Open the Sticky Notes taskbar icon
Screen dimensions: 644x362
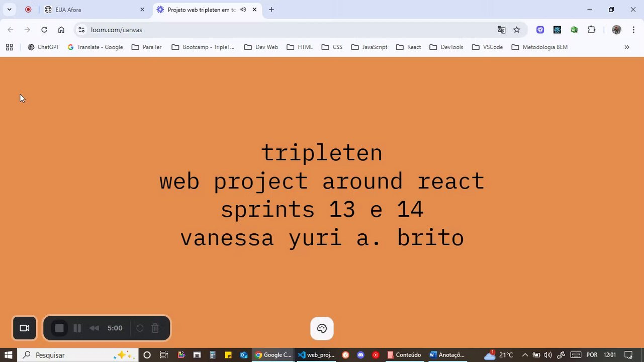coord(228,355)
